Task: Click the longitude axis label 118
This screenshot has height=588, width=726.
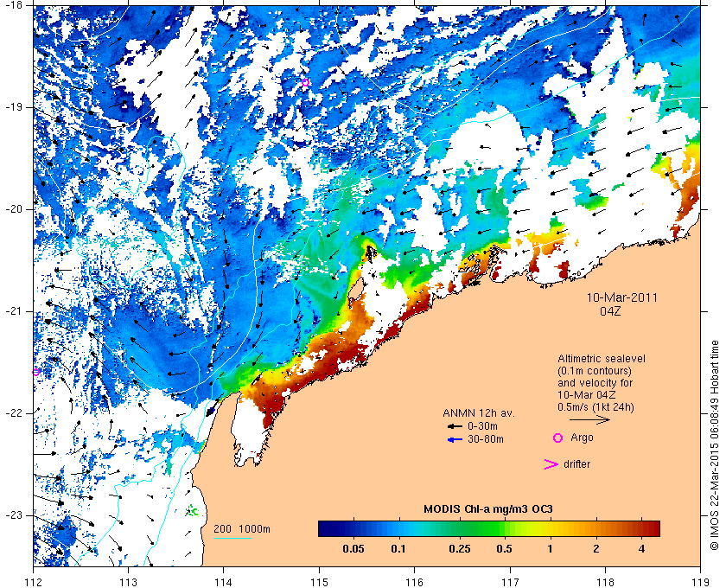Action: click(605, 582)
